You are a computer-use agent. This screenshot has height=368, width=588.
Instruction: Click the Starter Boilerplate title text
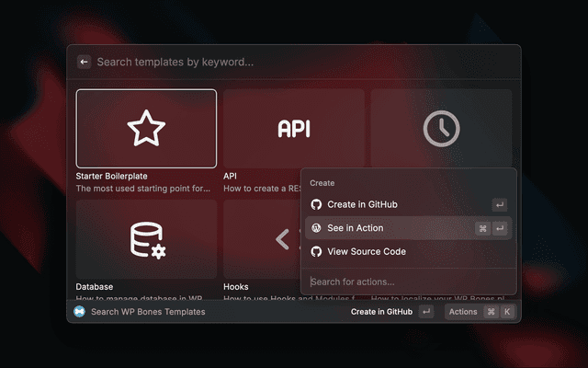pos(111,176)
